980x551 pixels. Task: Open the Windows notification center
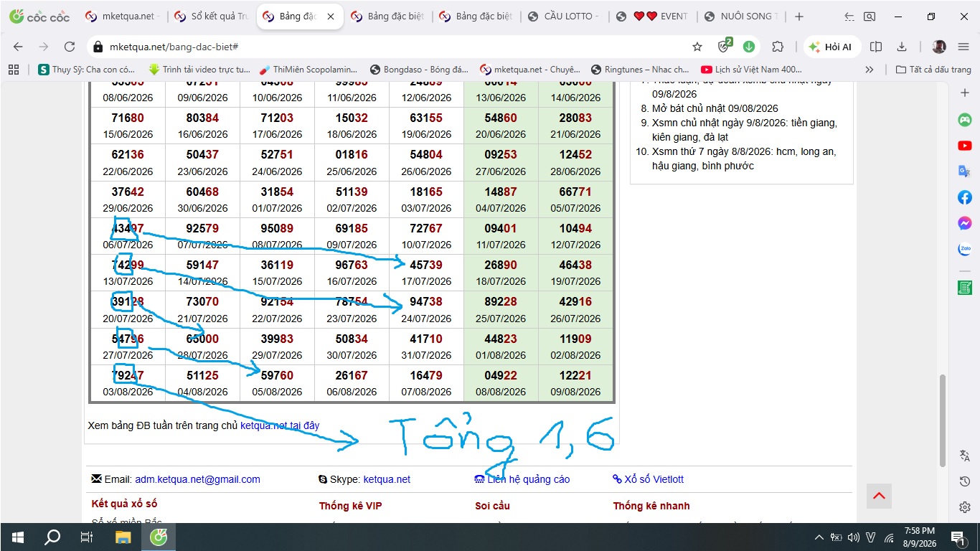click(x=958, y=537)
